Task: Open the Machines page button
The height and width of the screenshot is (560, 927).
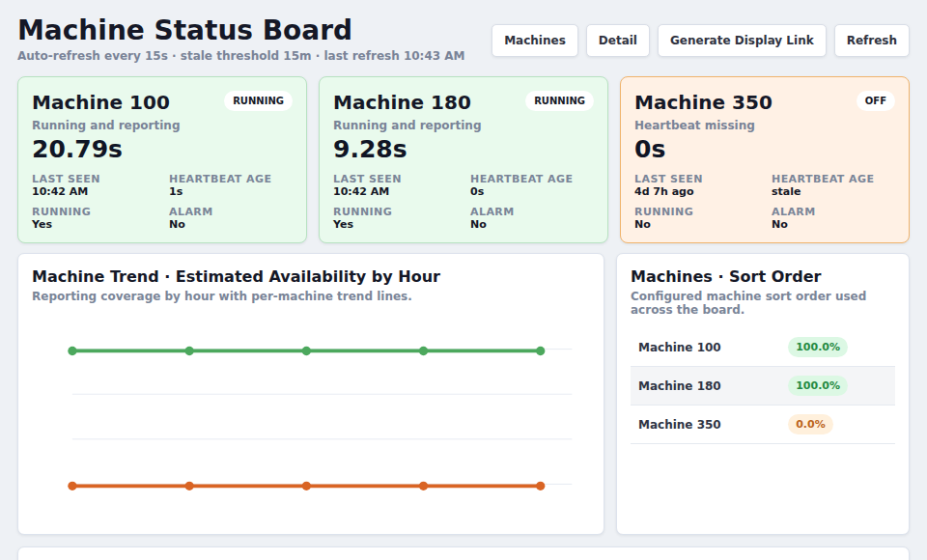Action: 534,41
